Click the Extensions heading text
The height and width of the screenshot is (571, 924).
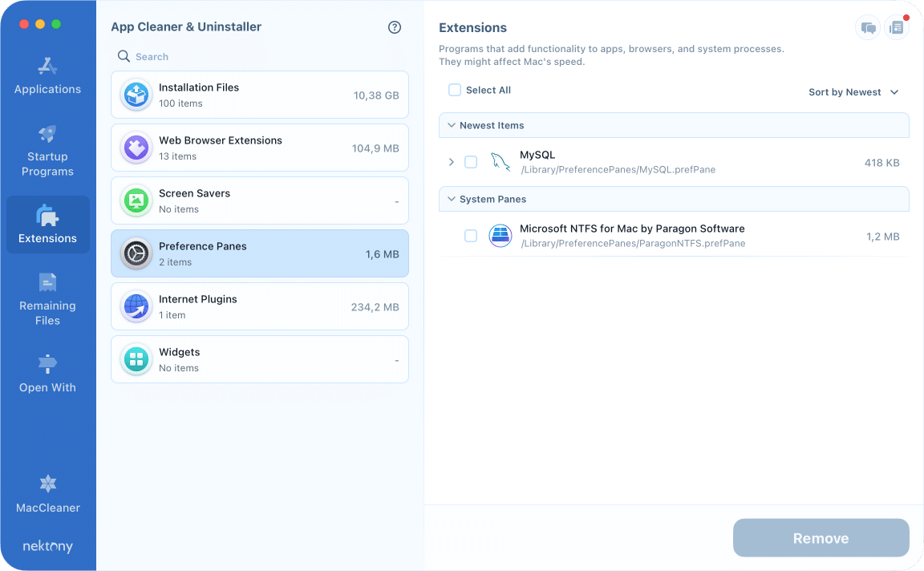pos(472,28)
